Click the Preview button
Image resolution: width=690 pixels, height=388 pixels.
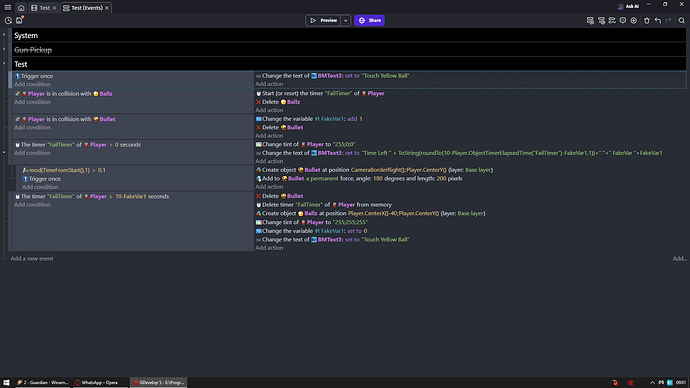(323, 20)
